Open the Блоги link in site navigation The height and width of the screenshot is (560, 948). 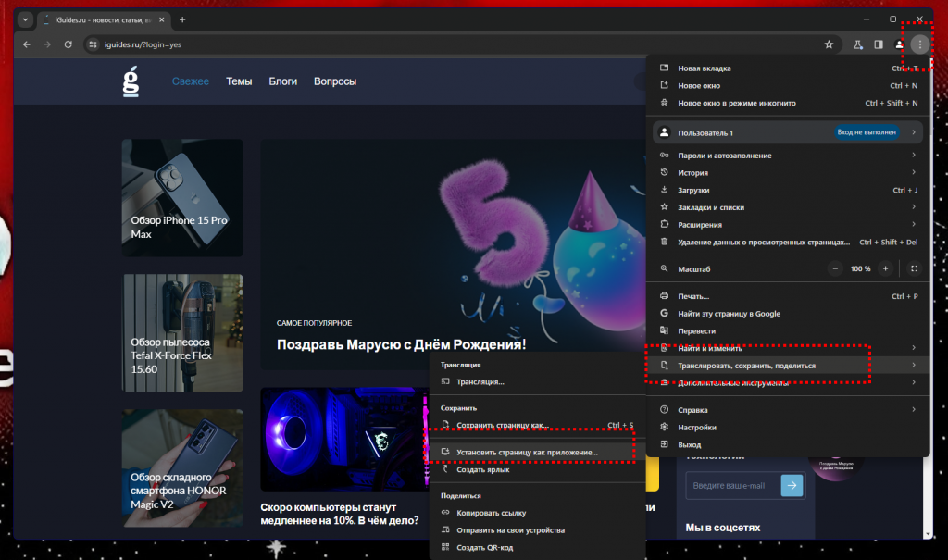pyautogui.click(x=282, y=81)
